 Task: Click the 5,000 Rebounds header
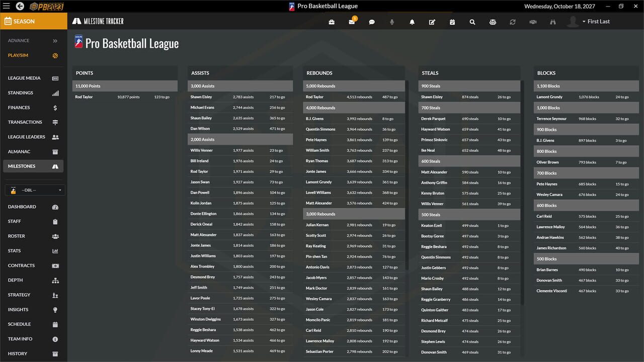(x=354, y=86)
